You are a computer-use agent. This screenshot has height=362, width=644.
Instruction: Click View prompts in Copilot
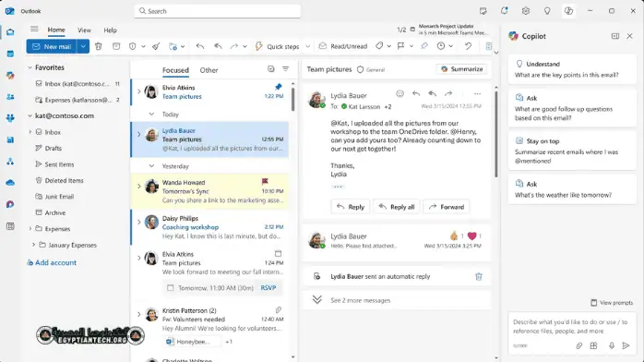[x=612, y=302]
